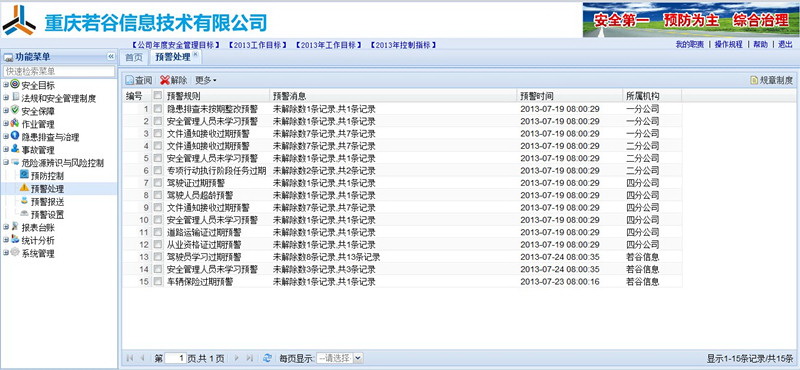Expand the 安全保障 tree node
Image resolution: width=800 pixels, height=370 pixels.
pos(6,111)
